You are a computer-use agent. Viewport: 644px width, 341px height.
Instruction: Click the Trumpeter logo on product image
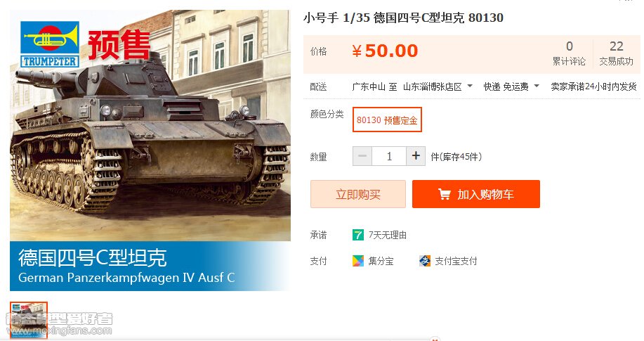pos(50,44)
